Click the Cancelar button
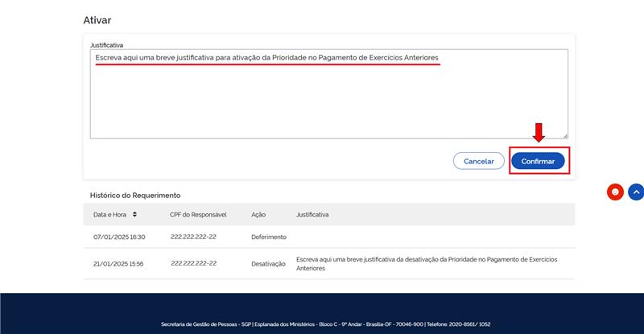 tap(478, 161)
